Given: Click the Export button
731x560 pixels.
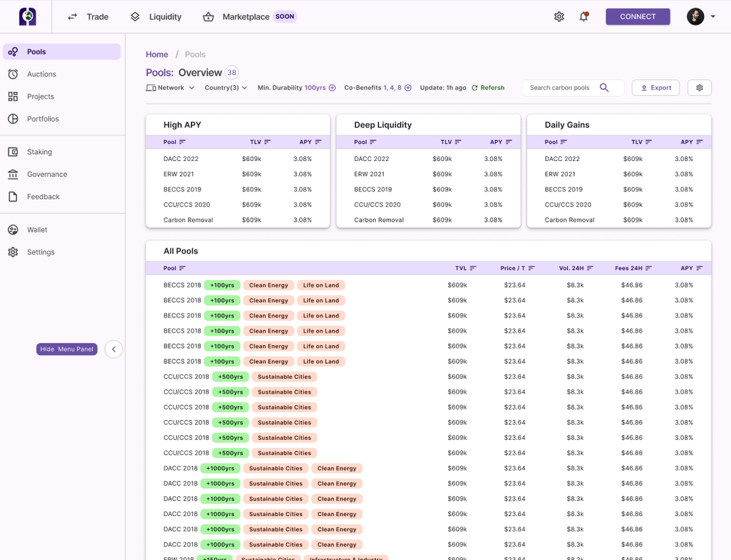Looking at the screenshot, I should (x=655, y=88).
